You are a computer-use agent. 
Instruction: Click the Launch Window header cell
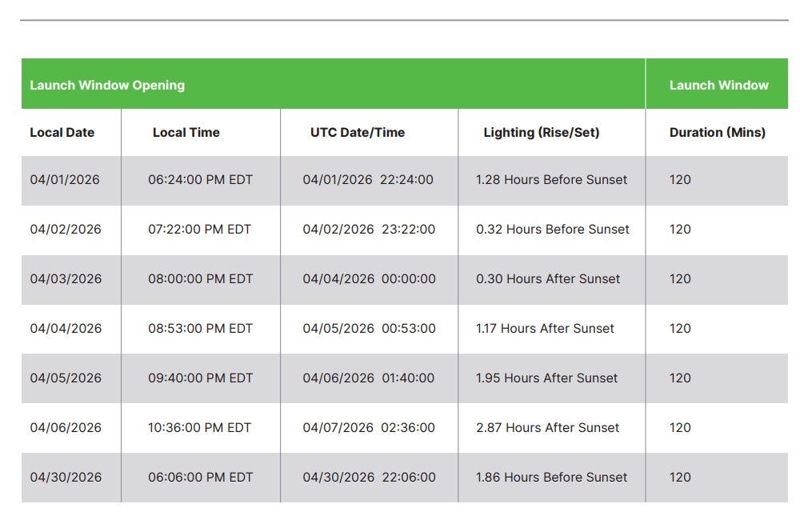718,85
